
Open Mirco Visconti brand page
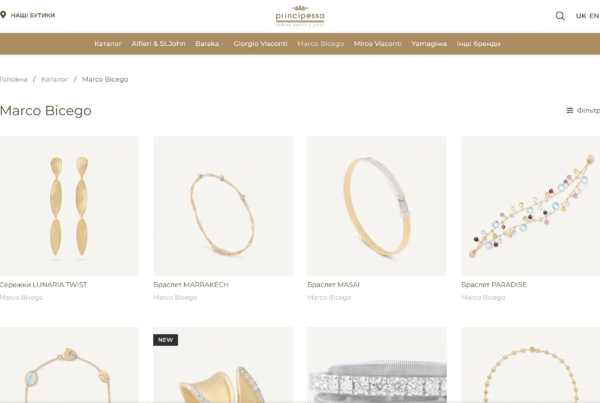tap(377, 44)
